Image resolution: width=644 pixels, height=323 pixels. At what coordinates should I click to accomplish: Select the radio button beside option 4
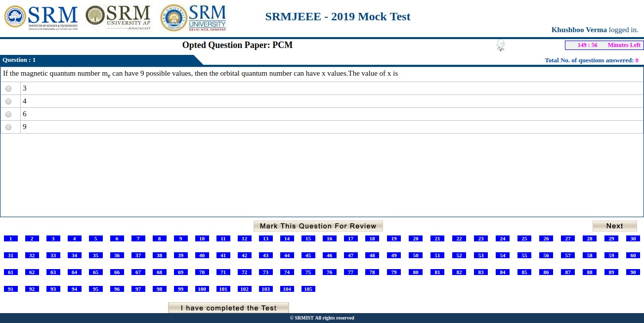click(x=8, y=101)
